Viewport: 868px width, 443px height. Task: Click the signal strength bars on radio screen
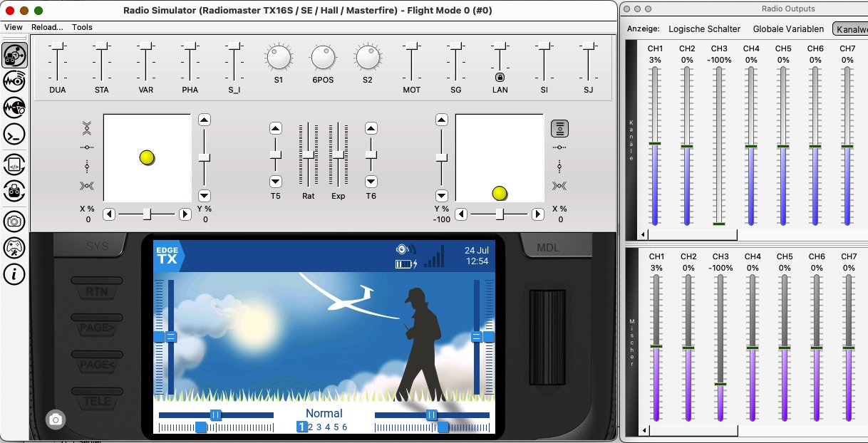pos(434,256)
